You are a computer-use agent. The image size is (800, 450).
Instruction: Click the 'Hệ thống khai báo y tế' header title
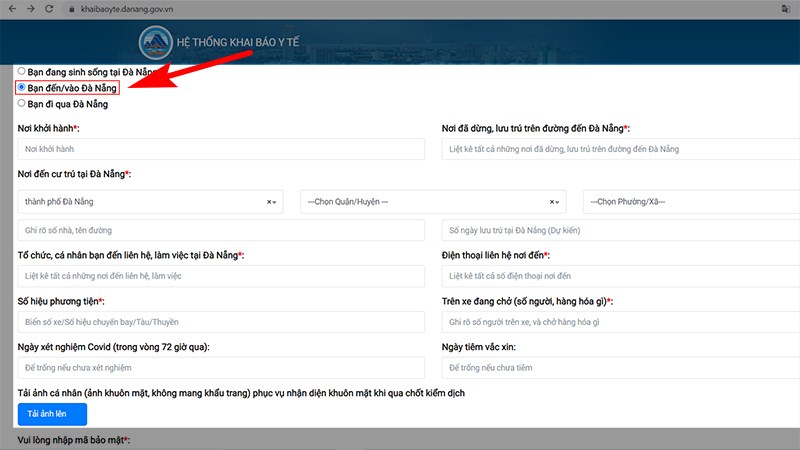[x=238, y=42]
